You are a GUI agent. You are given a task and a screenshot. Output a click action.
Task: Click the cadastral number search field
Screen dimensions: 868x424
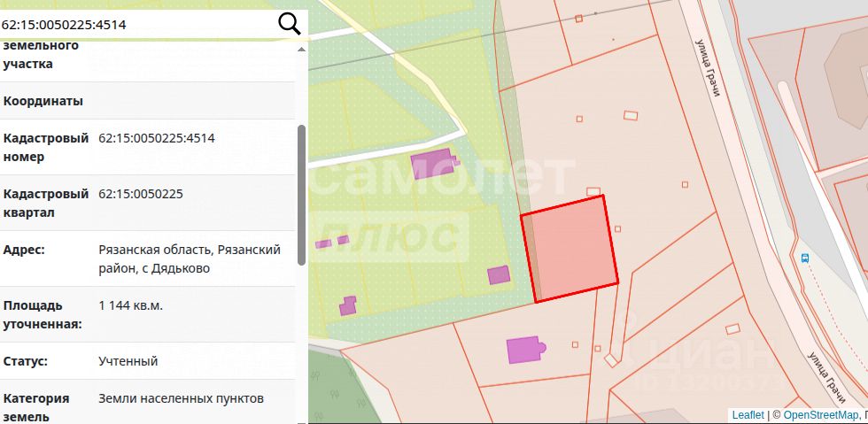(138, 25)
